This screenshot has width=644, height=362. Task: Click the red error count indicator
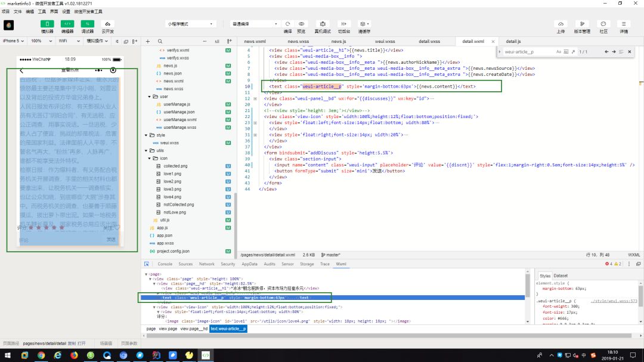click(608, 264)
